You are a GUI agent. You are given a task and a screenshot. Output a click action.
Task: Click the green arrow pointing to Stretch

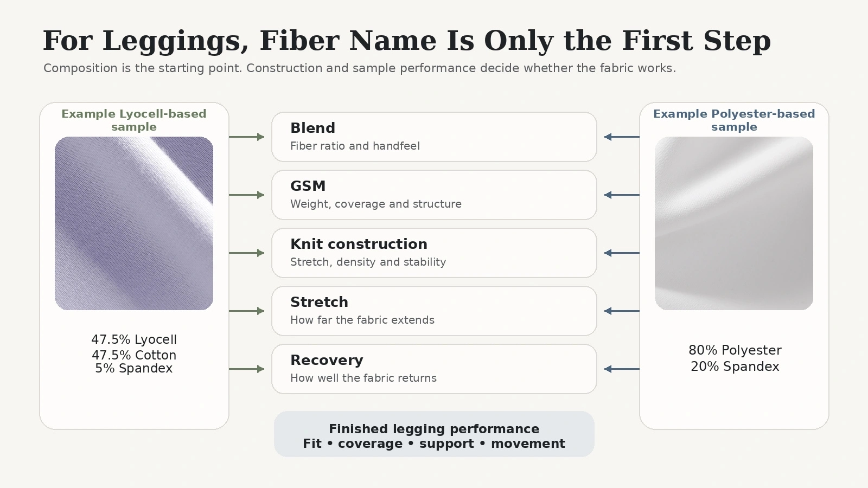[x=247, y=311]
